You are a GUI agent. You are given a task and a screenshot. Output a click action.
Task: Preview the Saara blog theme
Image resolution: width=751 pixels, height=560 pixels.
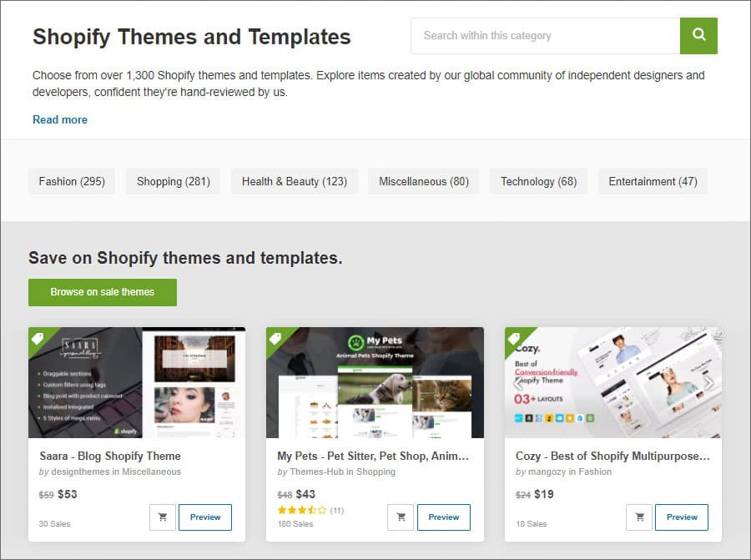pyautogui.click(x=205, y=517)
